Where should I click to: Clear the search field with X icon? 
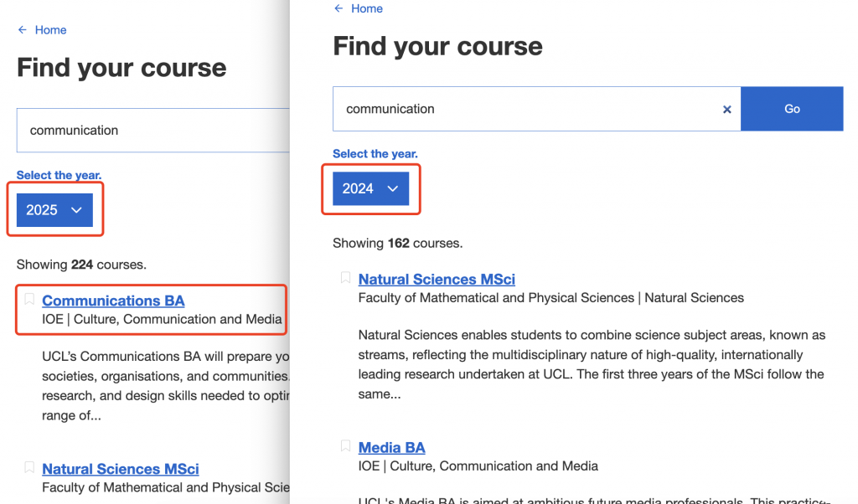[726, 110]
